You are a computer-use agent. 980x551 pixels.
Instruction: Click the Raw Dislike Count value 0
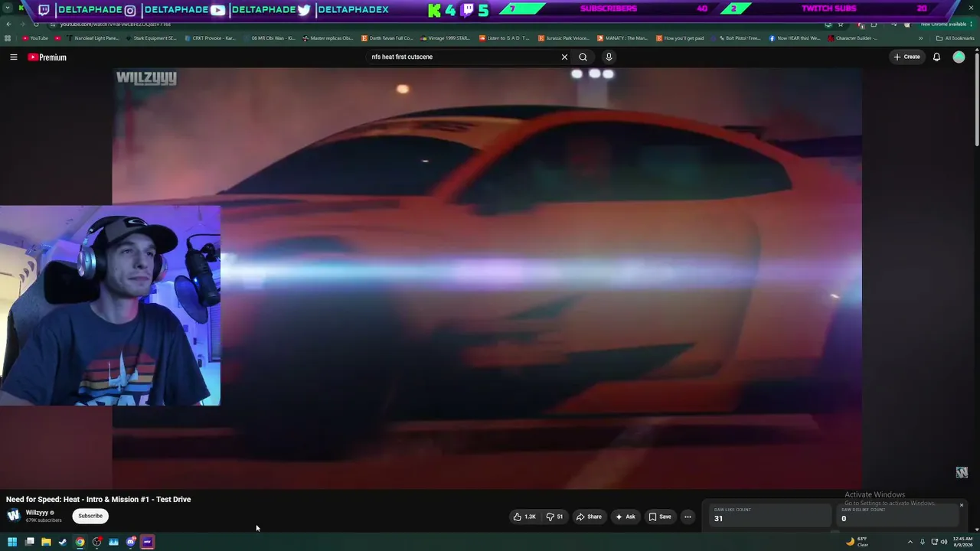844,518
